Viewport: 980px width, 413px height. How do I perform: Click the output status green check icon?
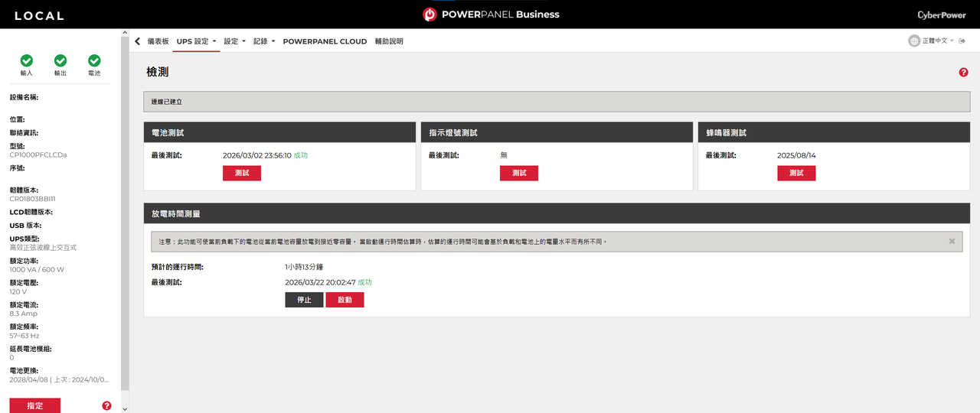[60, 60]
